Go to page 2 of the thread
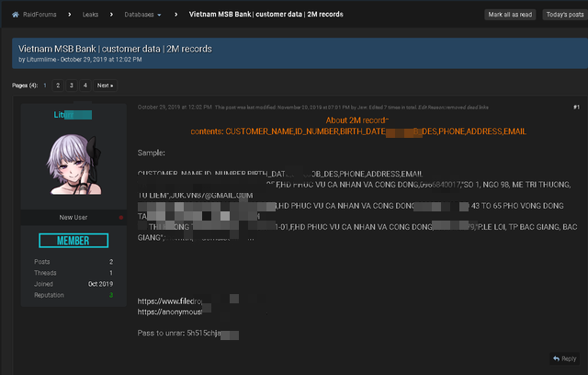 (x=57, y=85)
